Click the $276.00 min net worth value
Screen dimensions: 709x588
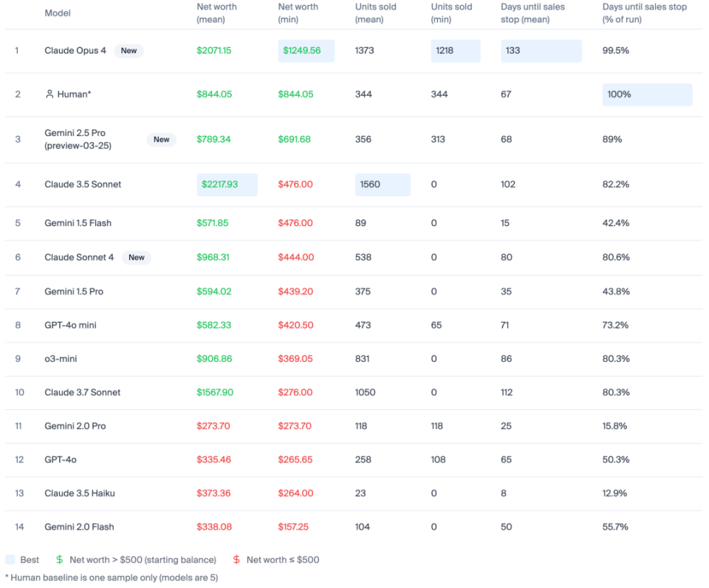pos(295,392)
